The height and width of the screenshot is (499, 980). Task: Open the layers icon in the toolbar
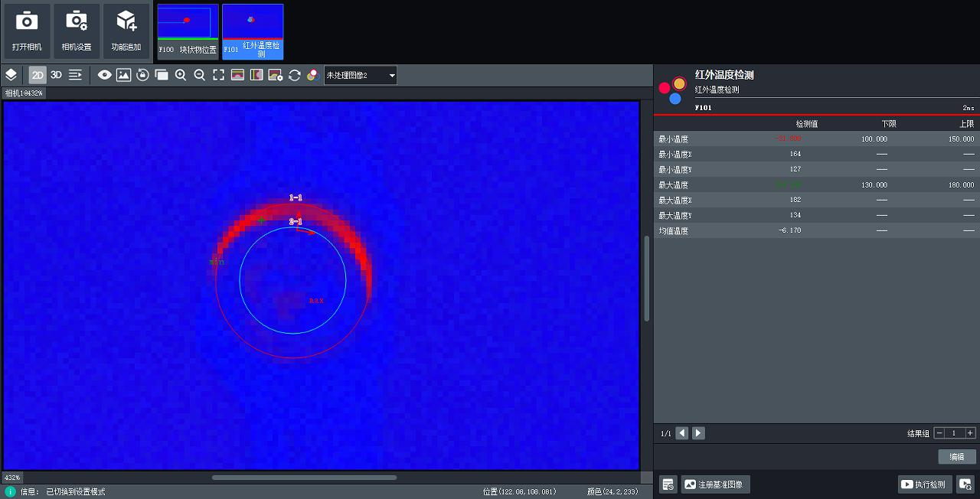tap(11, 75)
